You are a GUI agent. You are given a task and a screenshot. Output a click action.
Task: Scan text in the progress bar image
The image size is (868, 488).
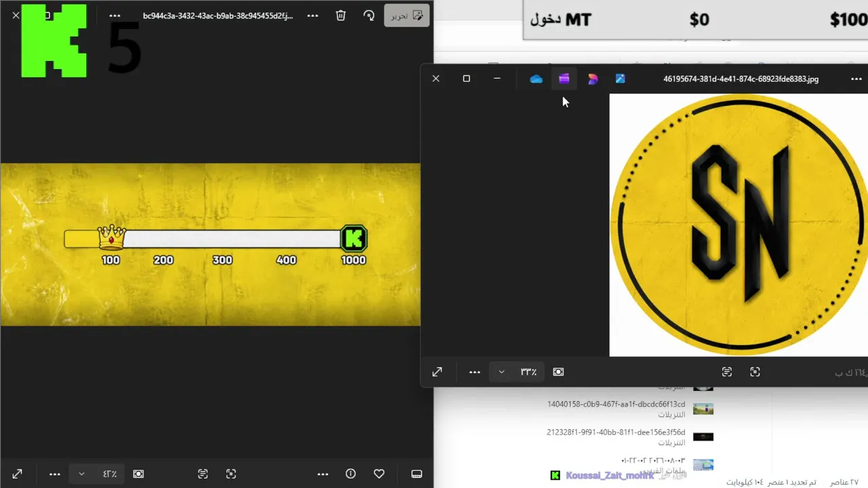pos(203,474)
